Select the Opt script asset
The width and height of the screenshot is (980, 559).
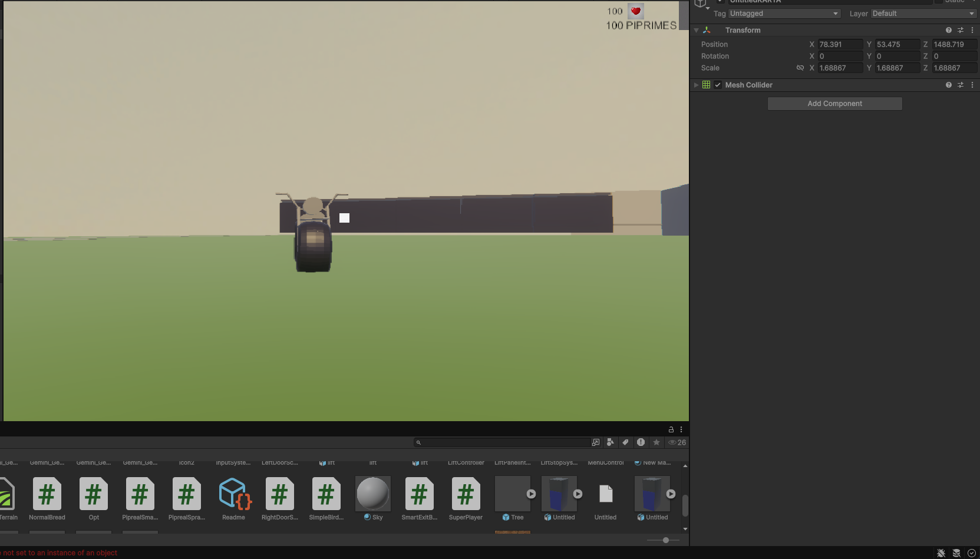[94, 499]
